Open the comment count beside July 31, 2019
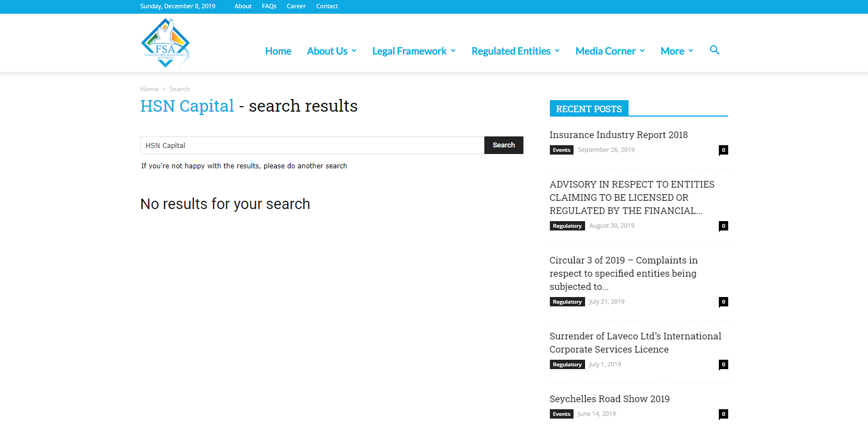 tap(723, 301)
